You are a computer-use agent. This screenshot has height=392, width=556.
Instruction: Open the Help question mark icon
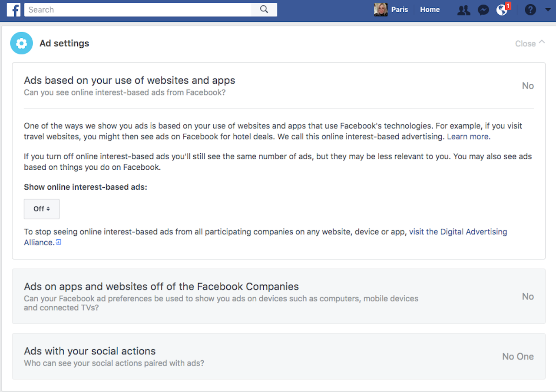click(530, 10)
